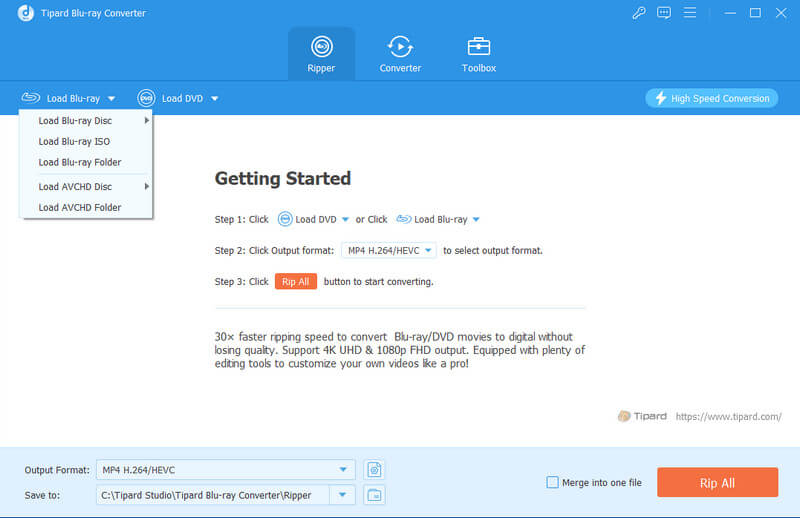The image size is (800, 518).
Task: Click the large Rip All button
Action: [x=717, y=482]
